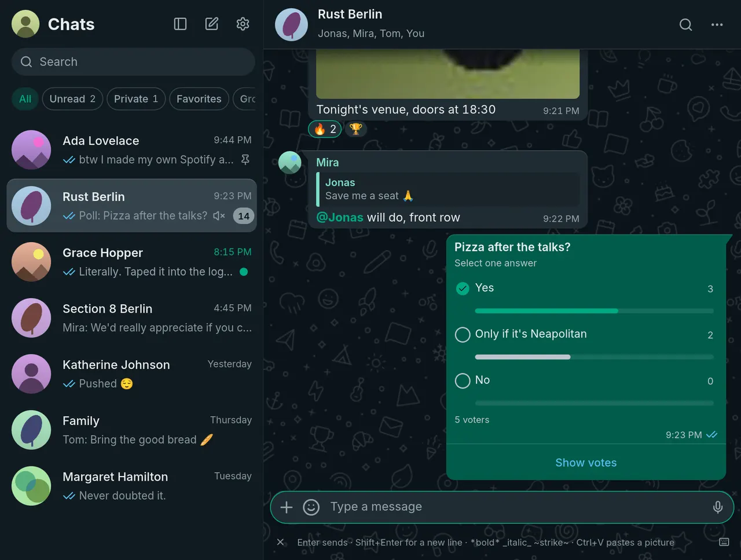Open the emoji picker

tap(311, 507)
